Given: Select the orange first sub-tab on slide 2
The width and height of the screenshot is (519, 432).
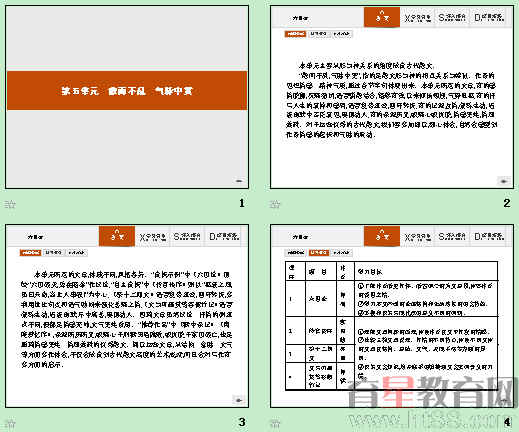Looking at the screenshot, I should pos(295,34).
